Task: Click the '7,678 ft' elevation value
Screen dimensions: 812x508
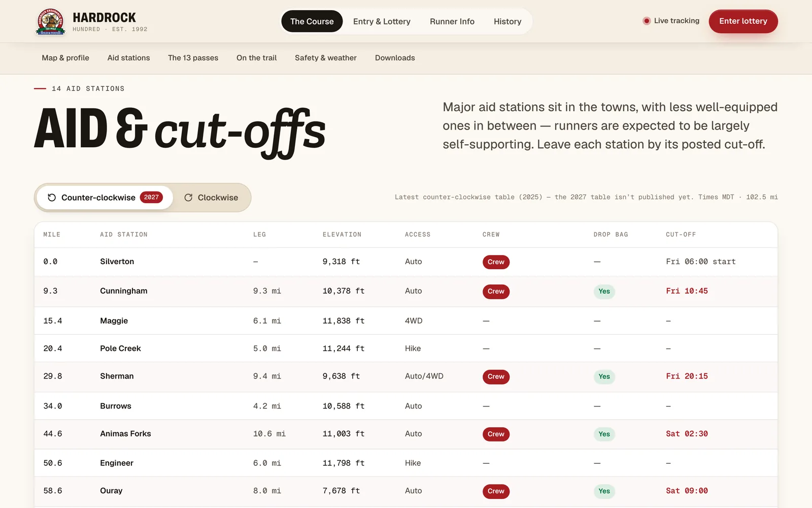Action: (x=341, y=491)
